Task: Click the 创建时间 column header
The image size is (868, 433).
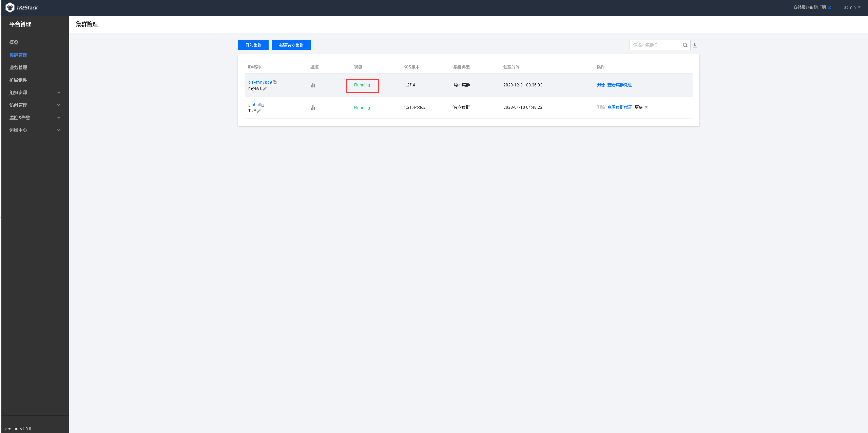Action: [x=511, y=67]
